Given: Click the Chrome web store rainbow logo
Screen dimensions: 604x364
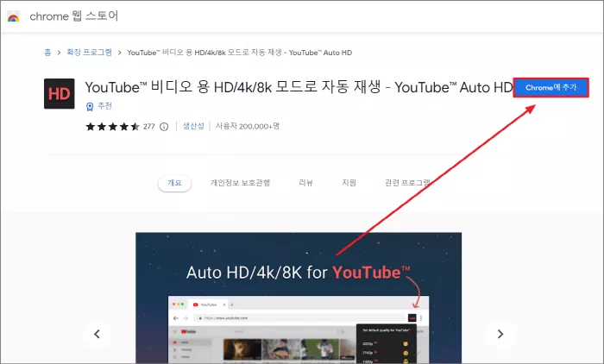Looking at the screenshot, I should coord(14,16).
